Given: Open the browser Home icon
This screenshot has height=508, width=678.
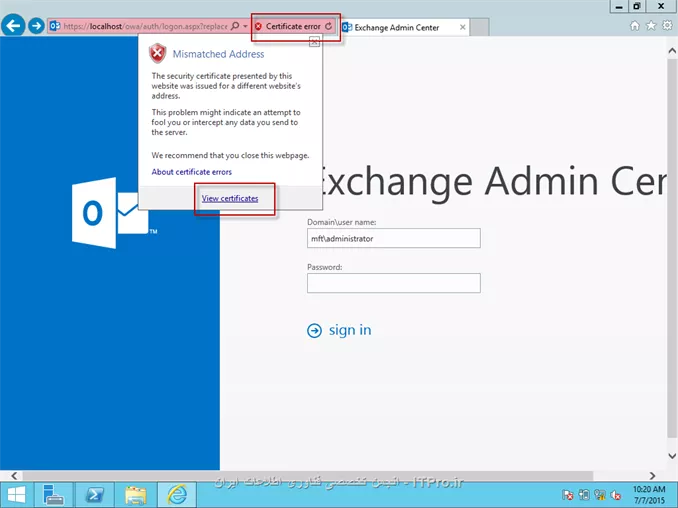Looking at the screenshot, I should pyautogui.click(x=634, y=26).
